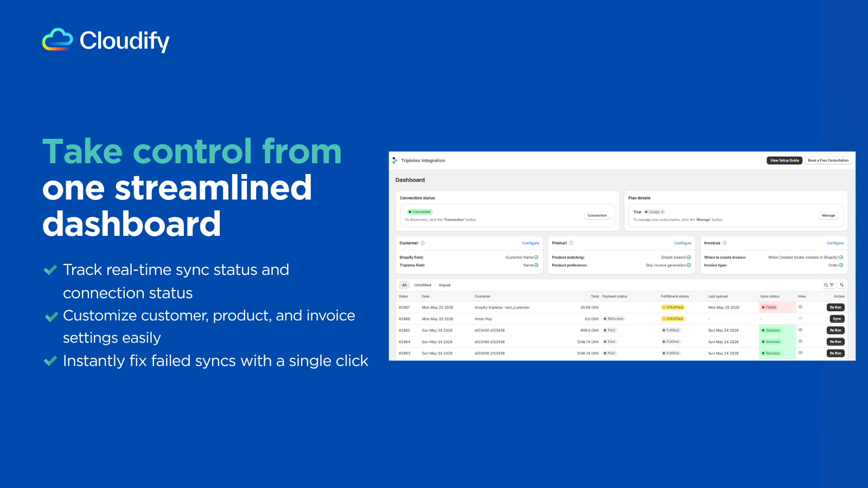868x488 pixels.
Task: Click the Refunded payment badge for #2866
Action: (x=614, y=319)
